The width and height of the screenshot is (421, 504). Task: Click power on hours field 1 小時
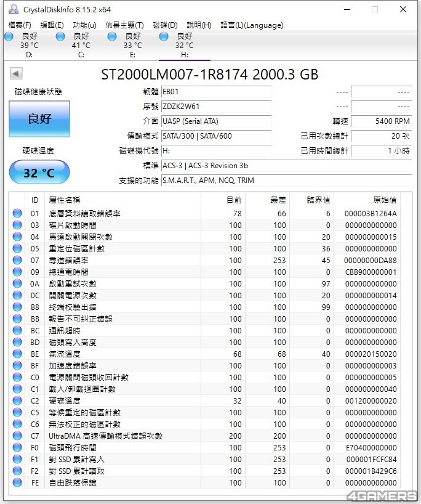(x=381, y=151)
